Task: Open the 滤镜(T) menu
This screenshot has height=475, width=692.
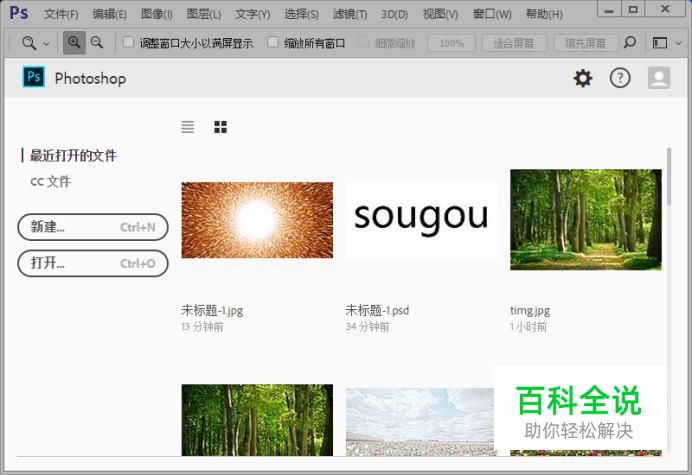Action: coord(350,14)
